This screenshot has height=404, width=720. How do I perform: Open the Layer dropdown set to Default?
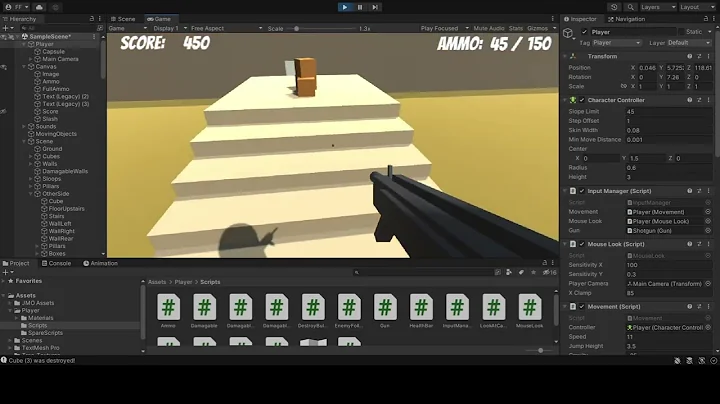click(x=689, y=43)
